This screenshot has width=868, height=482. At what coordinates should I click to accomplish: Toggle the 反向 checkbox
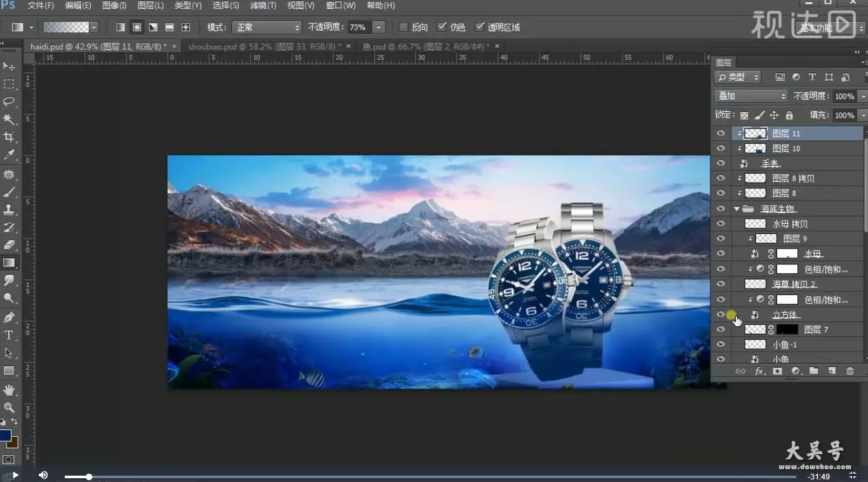tap(403, 27)
